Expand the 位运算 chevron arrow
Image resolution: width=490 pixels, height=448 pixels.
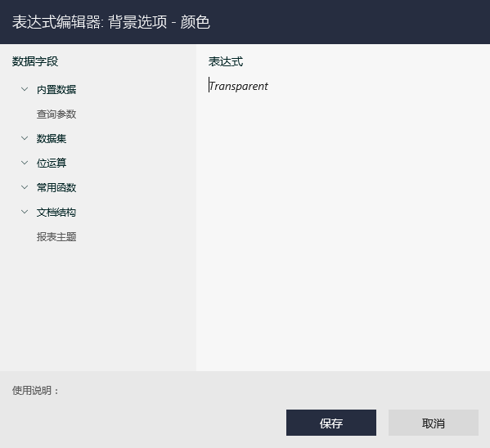point(25,163)
